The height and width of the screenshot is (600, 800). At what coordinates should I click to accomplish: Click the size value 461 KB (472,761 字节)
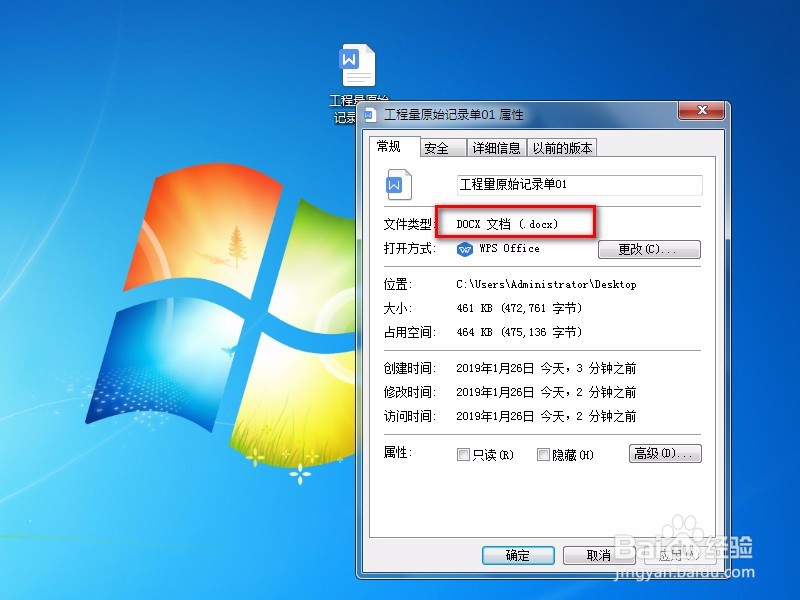(519, 308)
